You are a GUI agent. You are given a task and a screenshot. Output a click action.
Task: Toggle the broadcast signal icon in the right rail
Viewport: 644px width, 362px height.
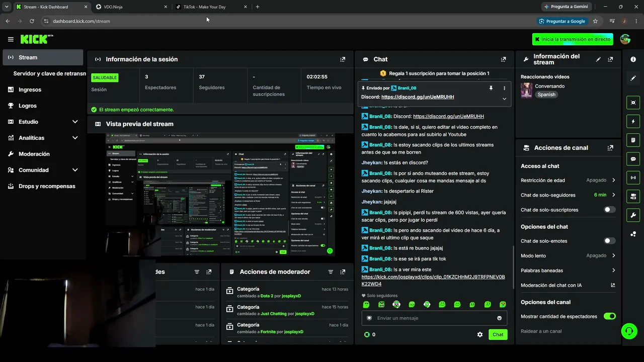coord(633,177)
